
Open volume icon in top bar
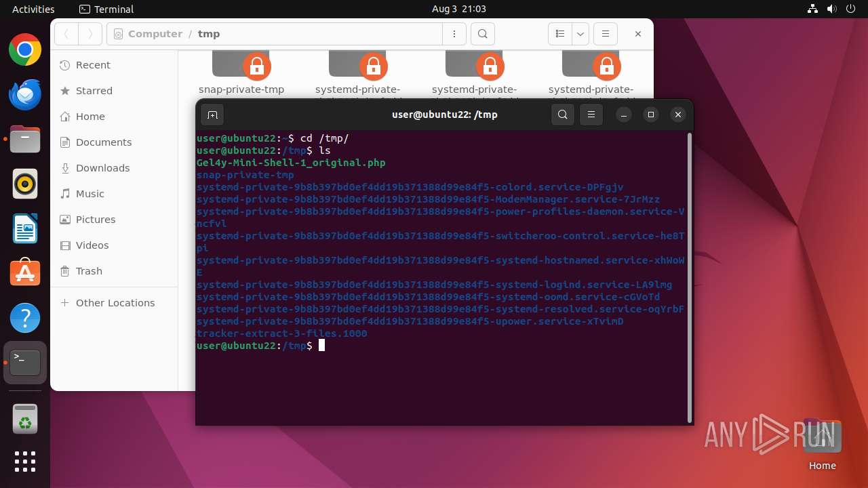[x=832, y=9]
